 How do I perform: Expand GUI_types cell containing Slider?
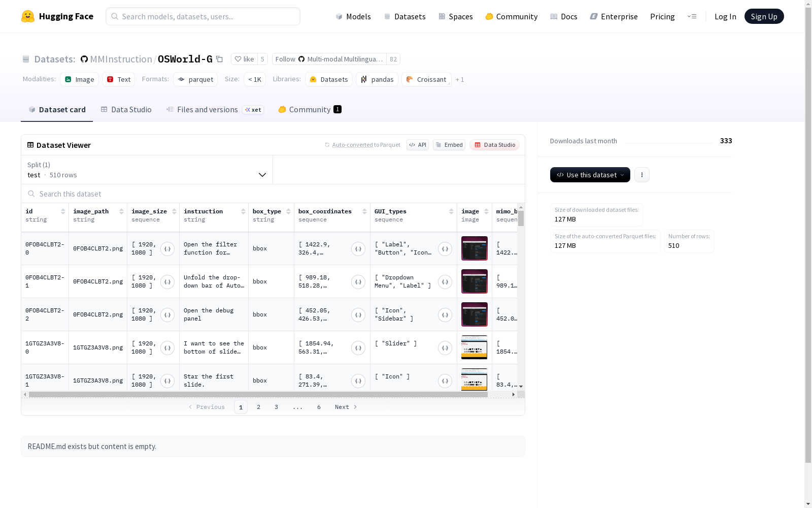(445, 348)
